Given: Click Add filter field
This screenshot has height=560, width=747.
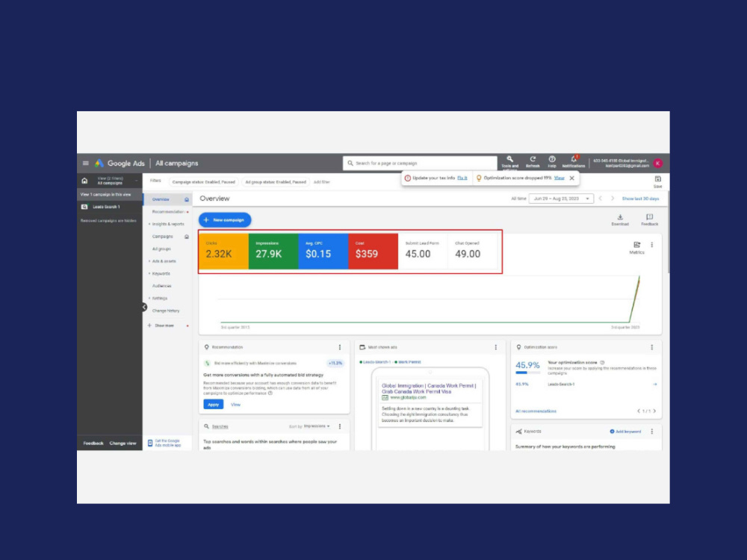Looking at the screenshot, I should coord(321,182).
